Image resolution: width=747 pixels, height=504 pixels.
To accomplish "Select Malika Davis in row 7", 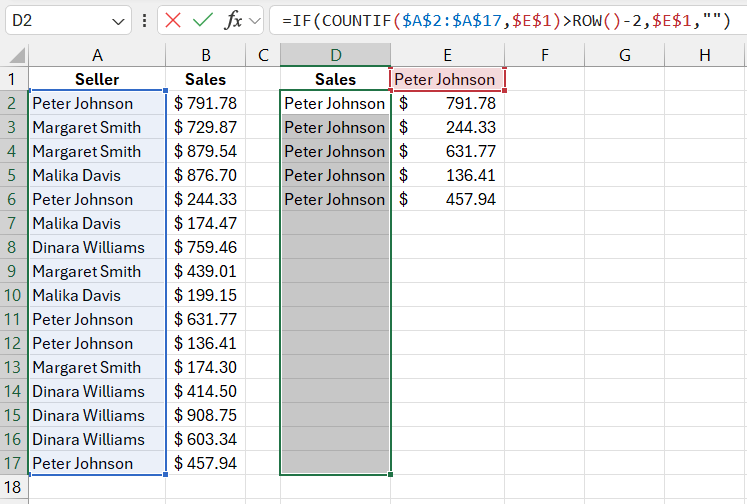I will coord(97,223).
